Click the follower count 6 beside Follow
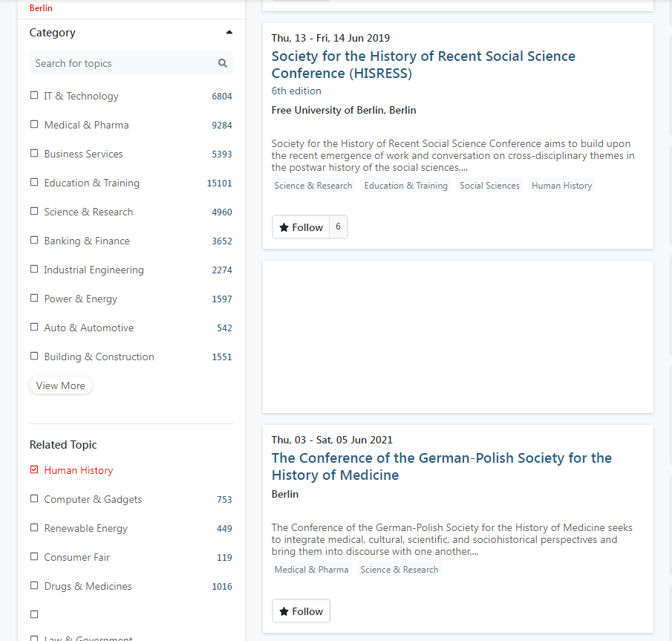The image size is (672, 641). [338, 227]
